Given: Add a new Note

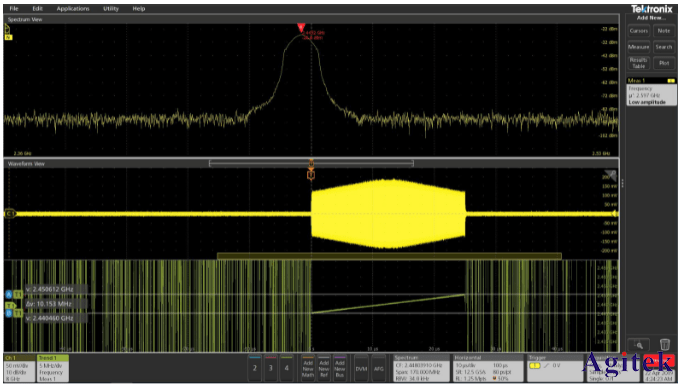Looking at the screenshot, I should [x=664, y=31].
